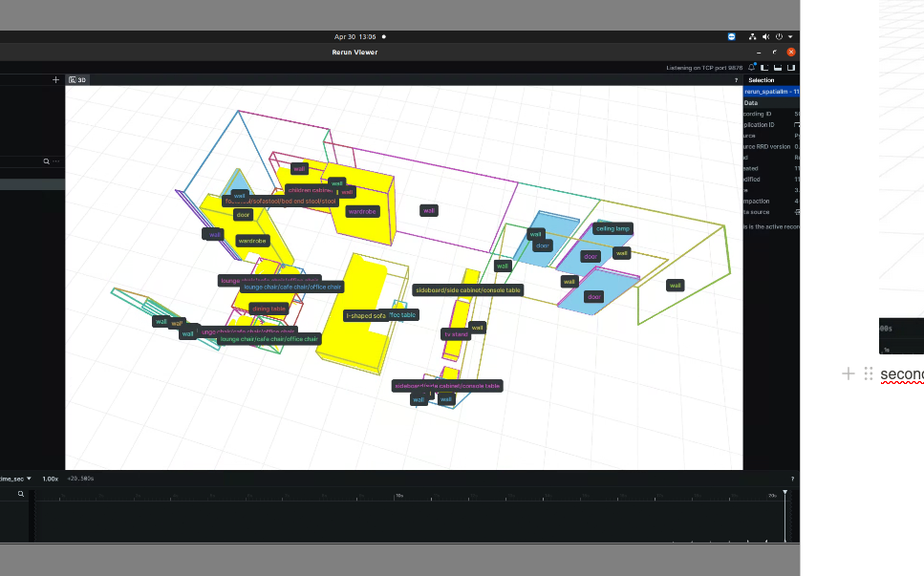
Task: Toggle the left blueprint panel icon
Action: tap(764, 68)
